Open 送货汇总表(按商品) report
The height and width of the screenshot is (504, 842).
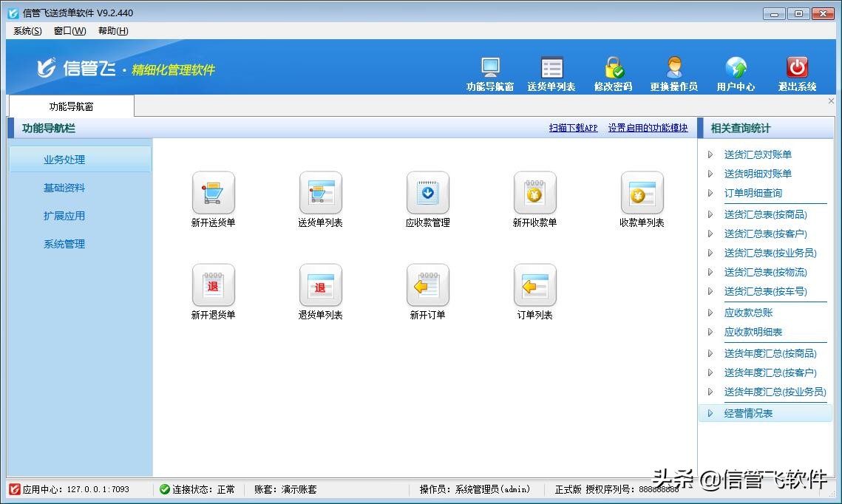[x=765, y=215]
